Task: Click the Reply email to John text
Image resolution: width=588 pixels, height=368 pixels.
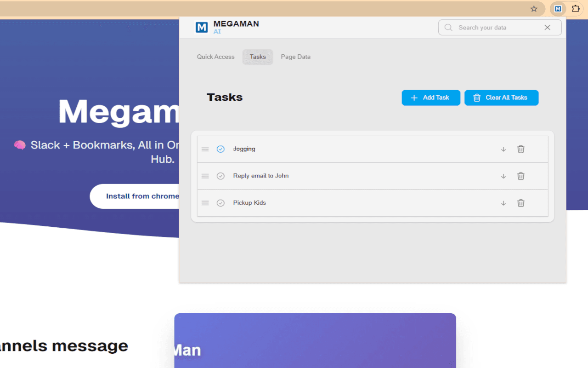Action: (x=261, y=176)
